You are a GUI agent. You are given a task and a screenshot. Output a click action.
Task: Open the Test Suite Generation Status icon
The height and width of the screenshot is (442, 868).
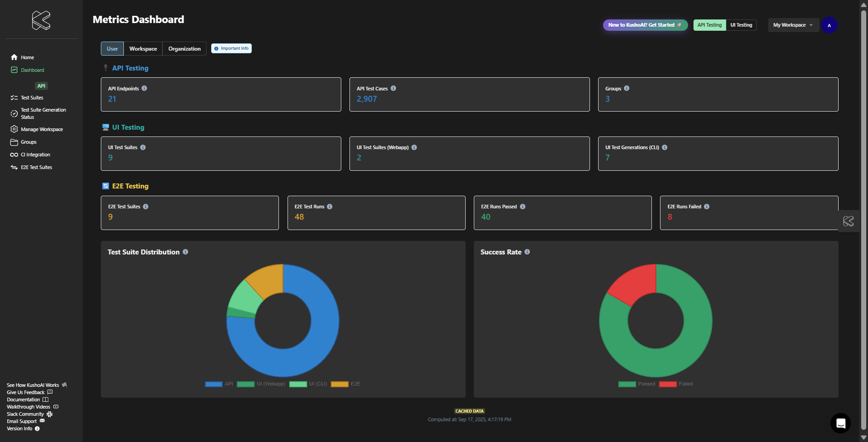point(14,113)
